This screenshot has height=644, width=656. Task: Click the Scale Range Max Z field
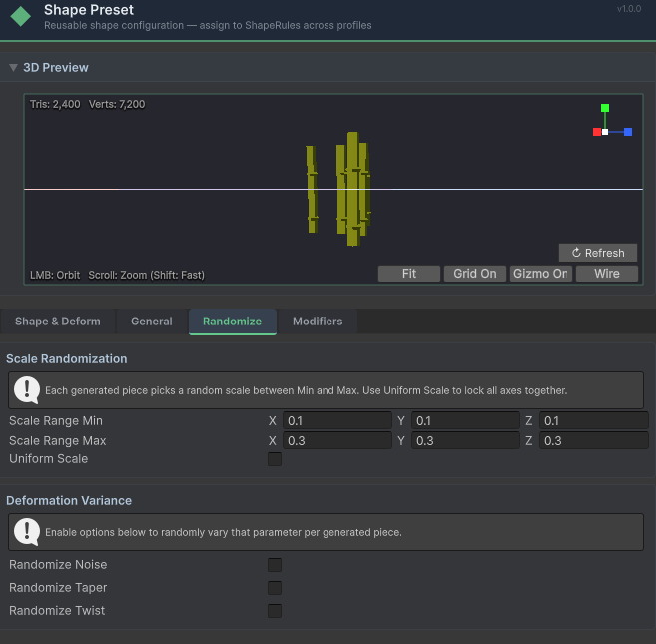tap(593, 441)
